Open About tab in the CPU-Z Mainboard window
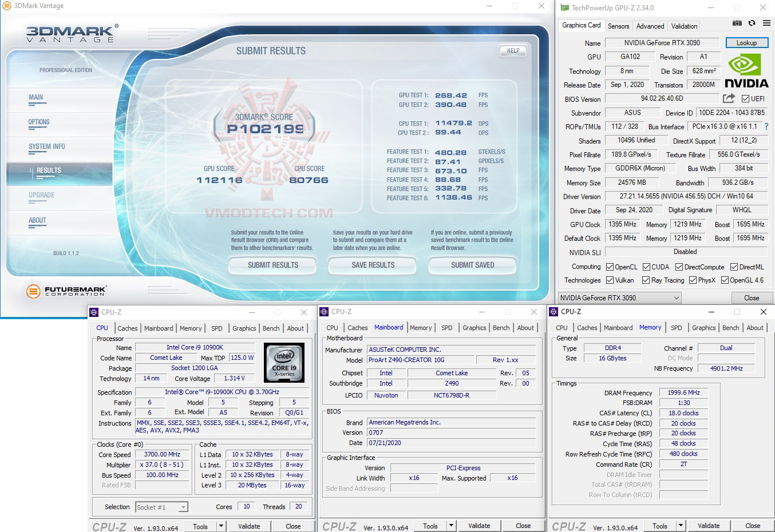The width and height of the screenshot is (775, 532). tap(525, 328)
